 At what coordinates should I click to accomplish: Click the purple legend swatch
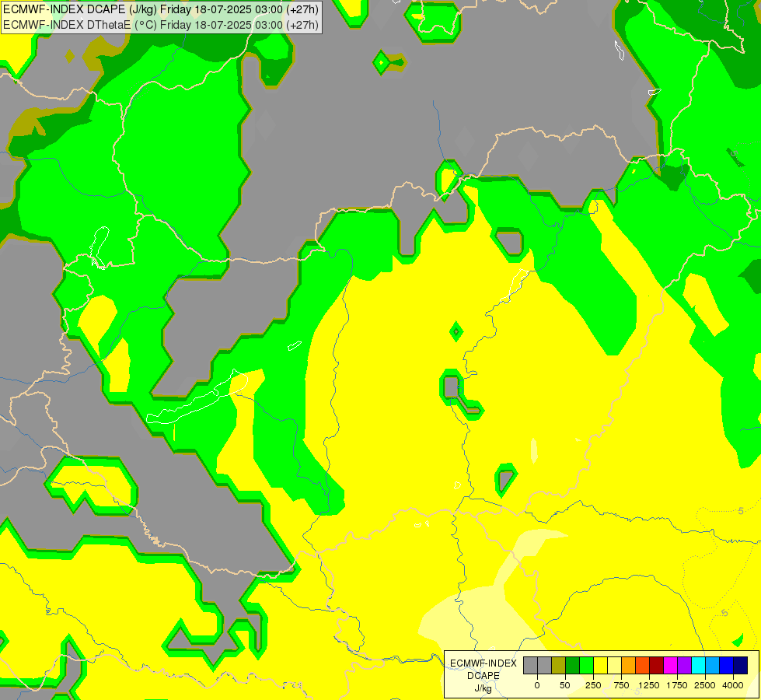685,665
